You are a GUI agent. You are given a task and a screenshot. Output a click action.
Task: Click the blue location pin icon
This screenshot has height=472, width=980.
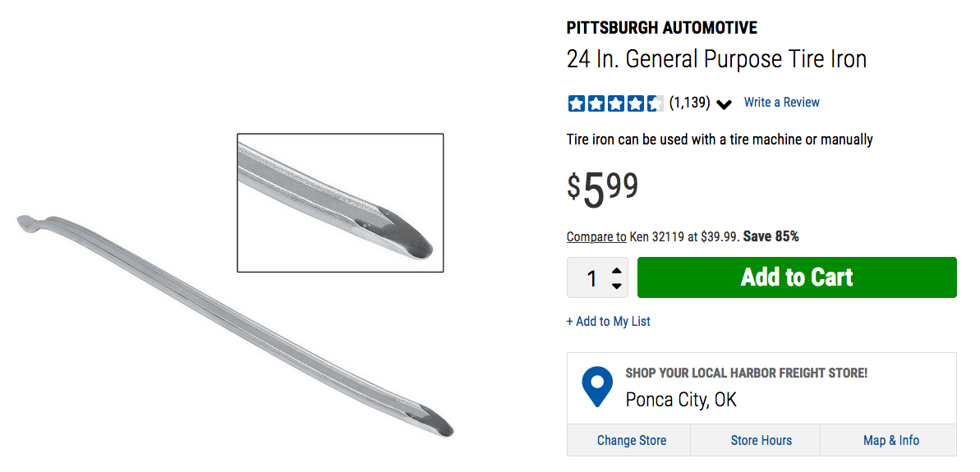[x=597, y=387]
